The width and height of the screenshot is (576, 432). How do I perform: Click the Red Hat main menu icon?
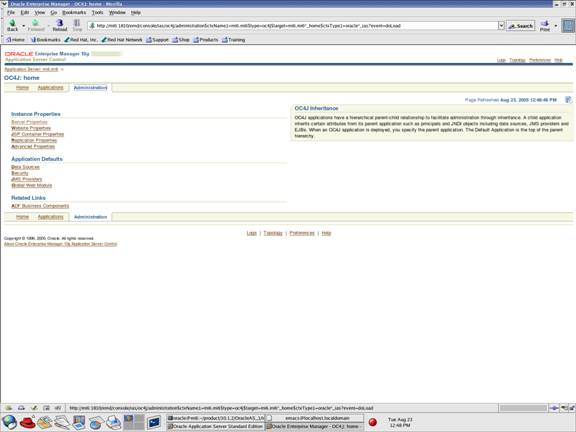(27, 422)
